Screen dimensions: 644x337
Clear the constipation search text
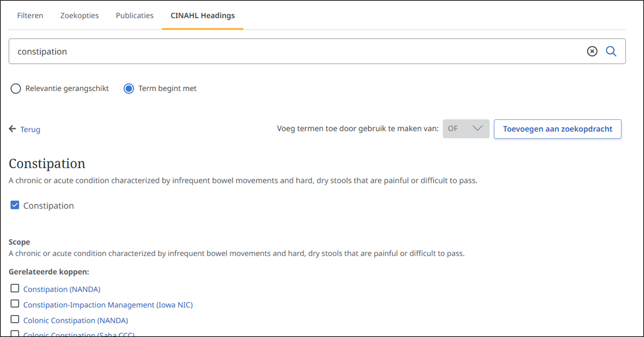point(592,51)
